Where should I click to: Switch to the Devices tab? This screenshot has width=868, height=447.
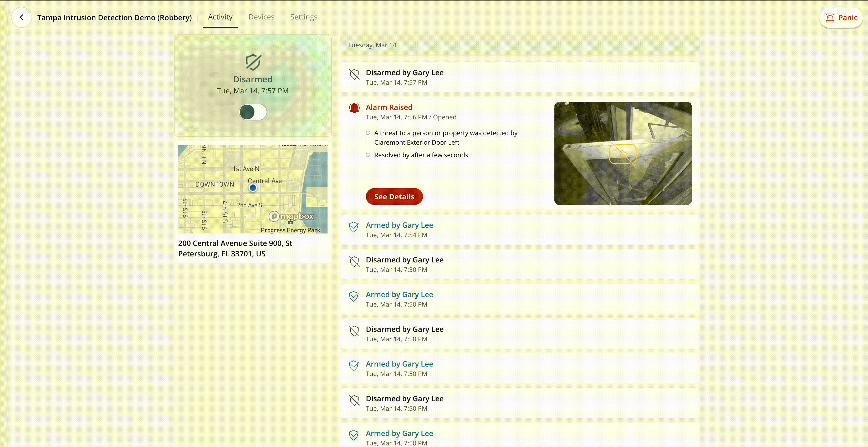[x=261, y=17]
